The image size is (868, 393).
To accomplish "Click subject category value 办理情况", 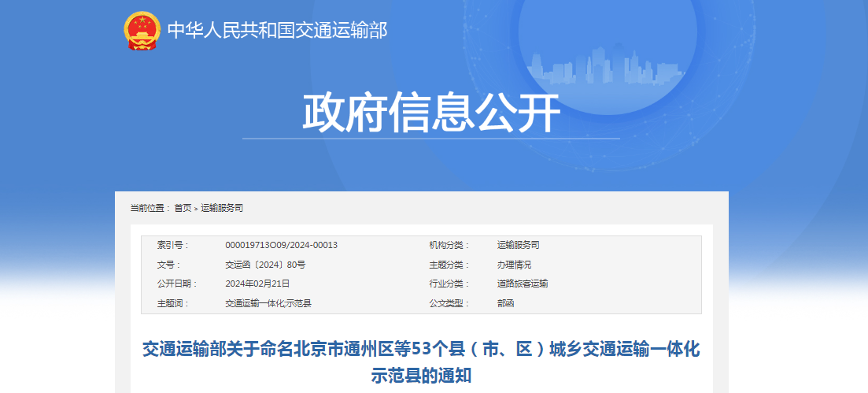I will pyautogui.click(x=514, y=265).
